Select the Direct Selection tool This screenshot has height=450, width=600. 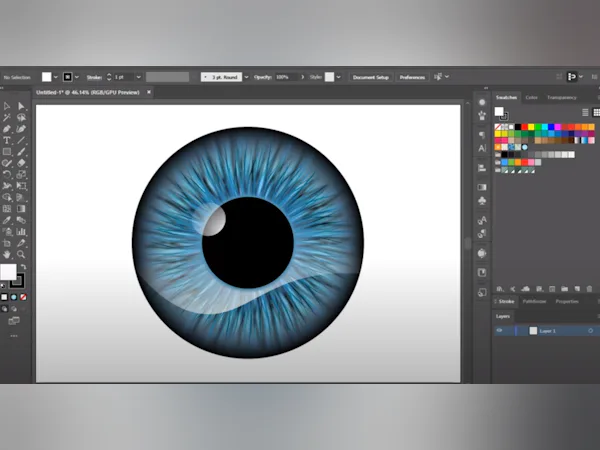pyautogui.click(x=21, y=106)
